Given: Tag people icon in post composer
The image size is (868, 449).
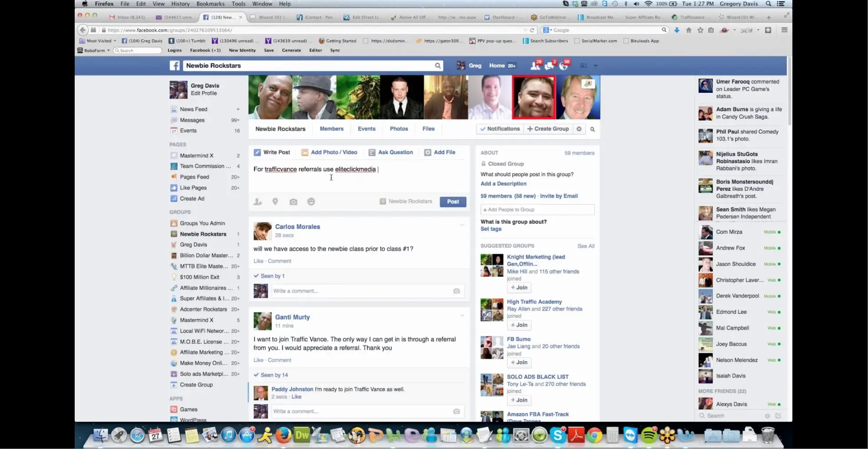Looking at the screenshot, I should (x=258, y=201).
